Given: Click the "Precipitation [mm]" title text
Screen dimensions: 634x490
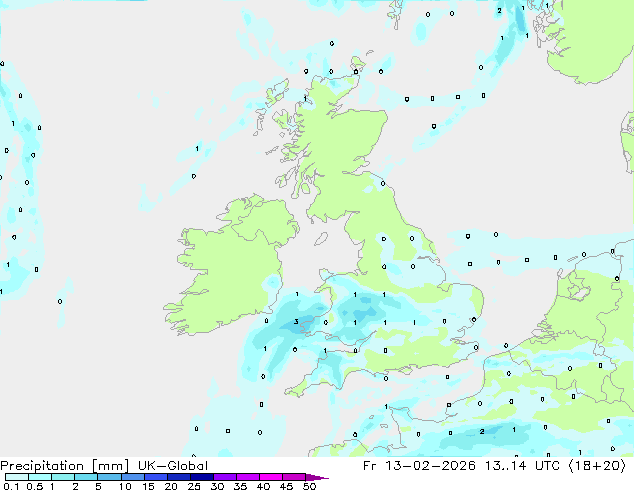Looking at the screenshot, I should [x=65, y=466].
